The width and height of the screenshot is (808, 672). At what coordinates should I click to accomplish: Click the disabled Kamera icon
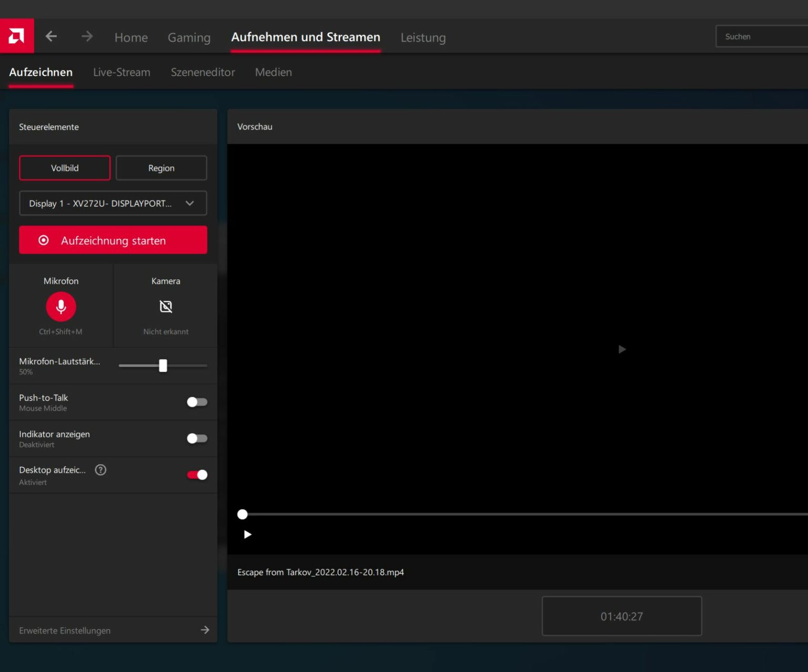tap(166, 306)
